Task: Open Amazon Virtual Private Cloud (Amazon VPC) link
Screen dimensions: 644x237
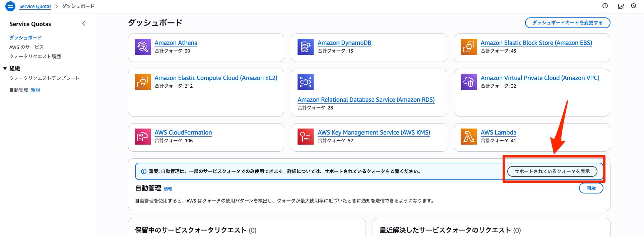Action: point(540,78)
